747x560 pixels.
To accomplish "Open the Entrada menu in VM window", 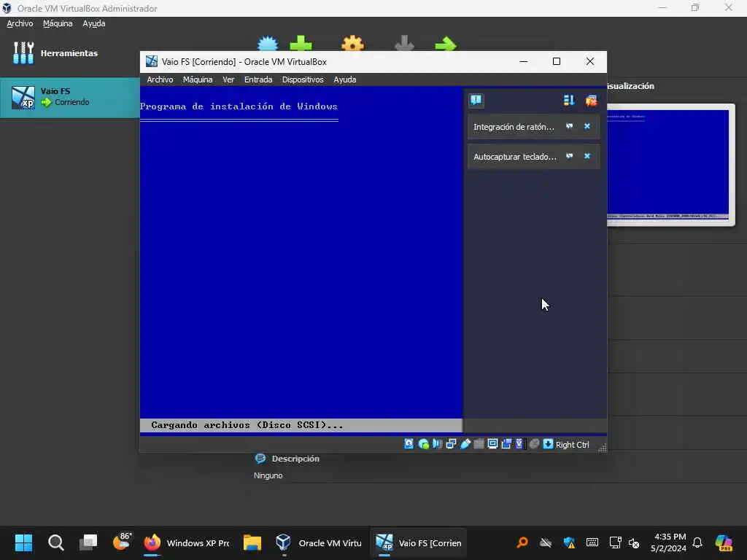I will (258, 79).
